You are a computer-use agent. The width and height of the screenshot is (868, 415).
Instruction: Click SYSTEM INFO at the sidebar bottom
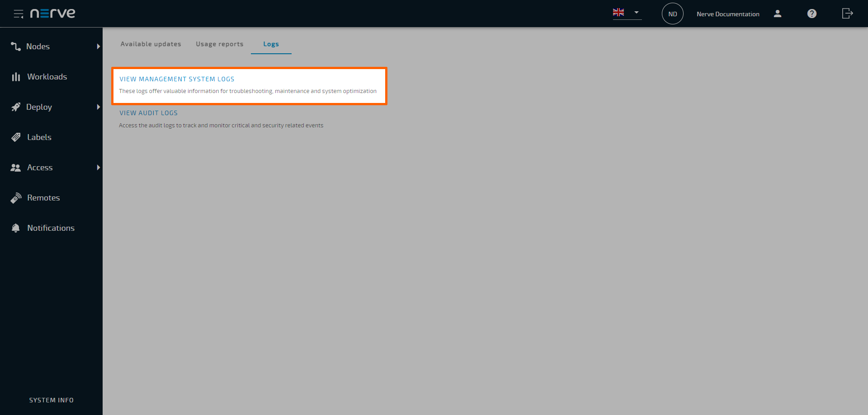51,400
